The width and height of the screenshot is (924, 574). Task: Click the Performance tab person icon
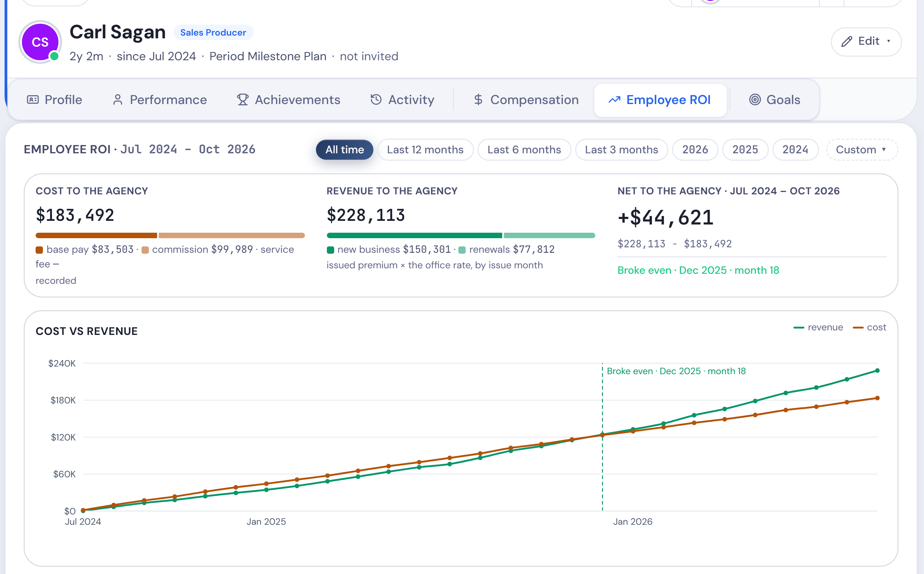coord(118,100)
